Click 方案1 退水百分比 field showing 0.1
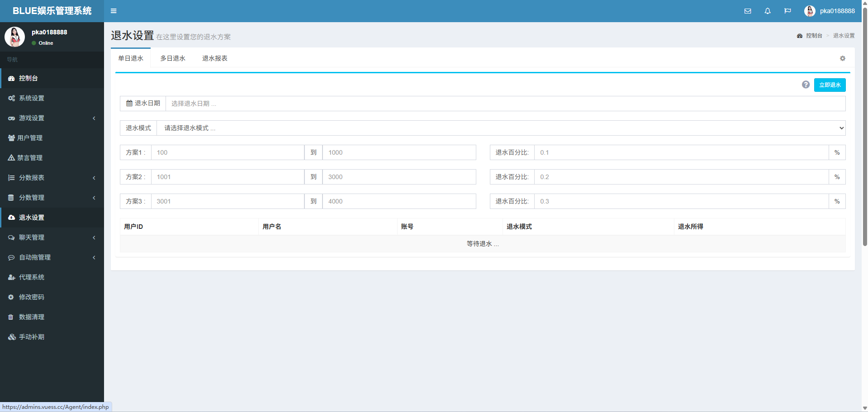The image size is (868, 412). (681, 152)
